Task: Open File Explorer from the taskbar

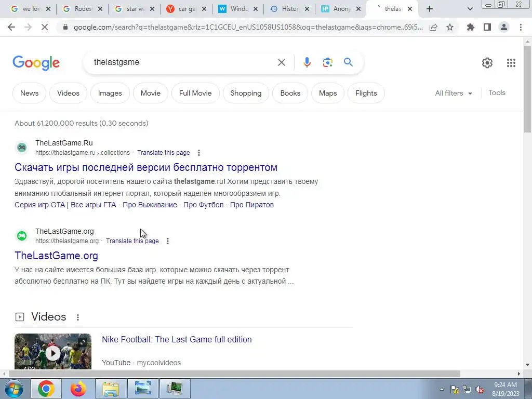Action: pos(111,389)
